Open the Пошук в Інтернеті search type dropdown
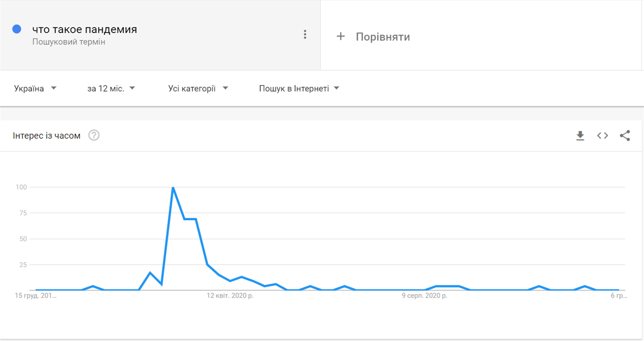This screenshot has width=644, height=341. [x=300, y=89]
